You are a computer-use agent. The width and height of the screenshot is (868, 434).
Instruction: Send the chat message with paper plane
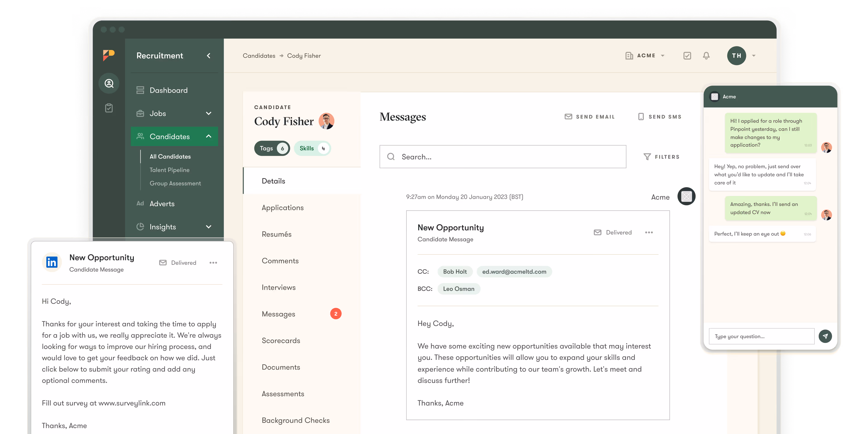[x=825, y=336]
